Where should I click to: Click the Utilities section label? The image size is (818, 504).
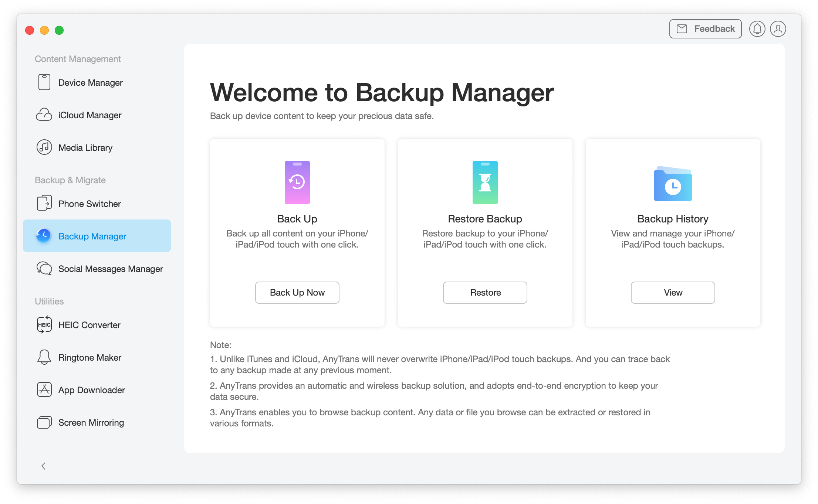(49, 302)
